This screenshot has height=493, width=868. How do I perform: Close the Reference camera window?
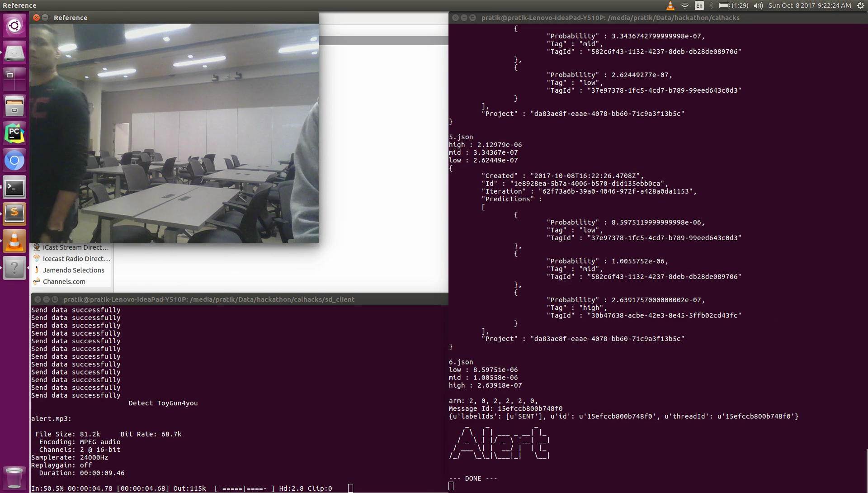click(36, 18)
